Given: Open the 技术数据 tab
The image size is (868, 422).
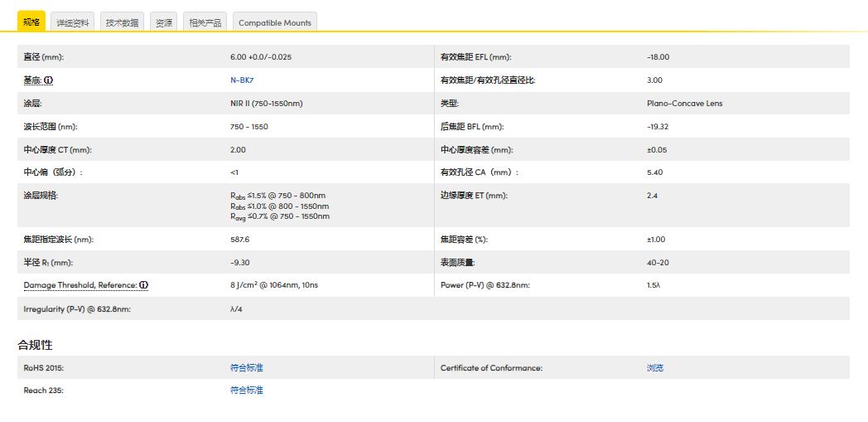Looking at the screenshot, I should (x=122, y=22).
